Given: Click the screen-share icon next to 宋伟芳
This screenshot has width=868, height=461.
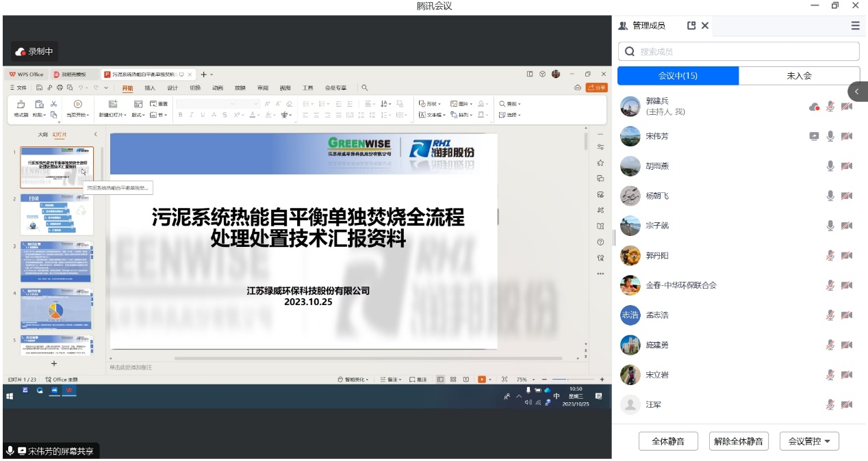Looking at the screenshot, I should 814,136.
